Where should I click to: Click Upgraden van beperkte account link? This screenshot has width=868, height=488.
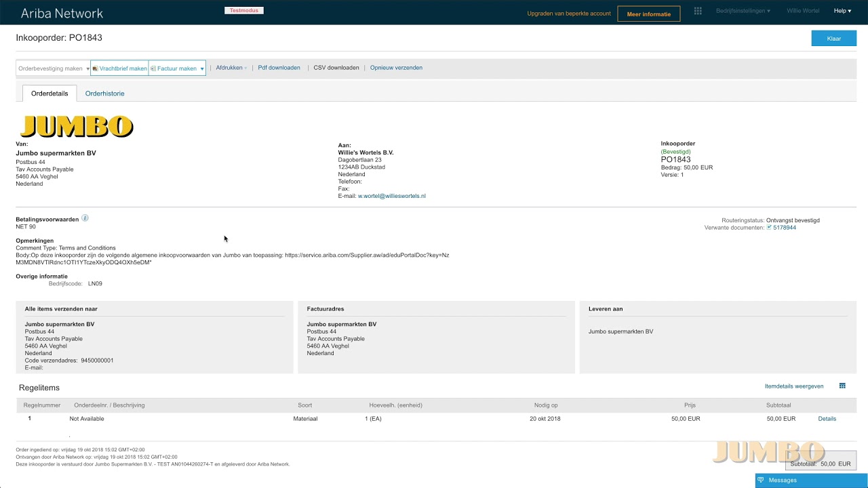(x=569, y=14)
